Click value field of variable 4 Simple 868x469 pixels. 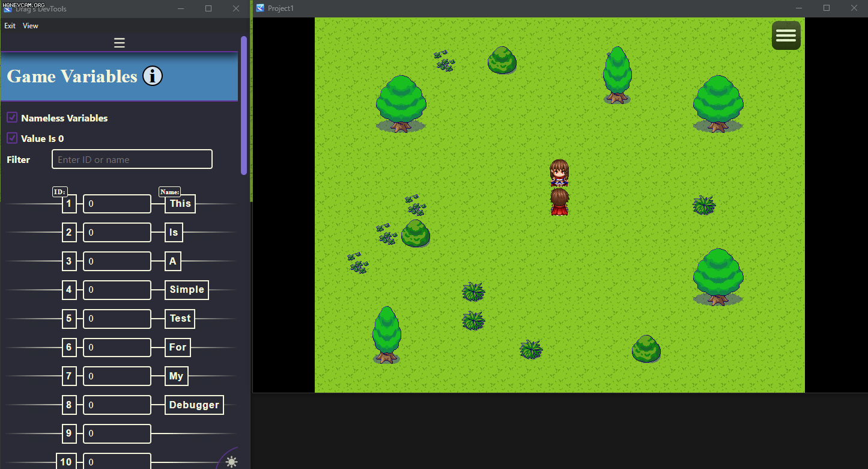click(x=117, y=290)
